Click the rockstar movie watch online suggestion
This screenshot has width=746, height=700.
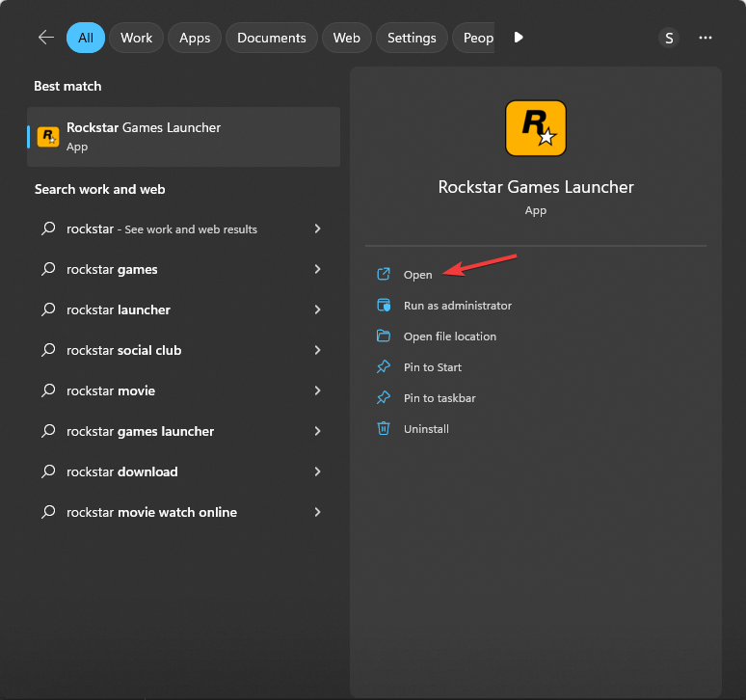pyautogui.click(x=151, y=513)
